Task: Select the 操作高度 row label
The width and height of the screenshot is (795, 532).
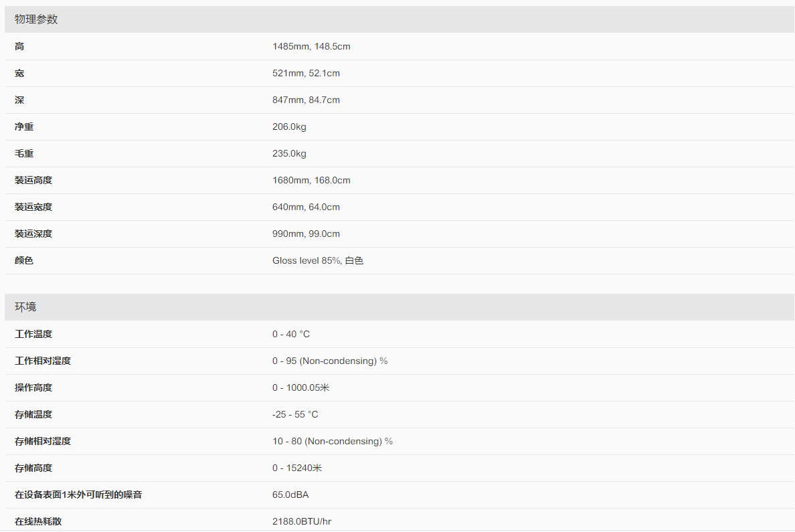Action: point(33,387)
